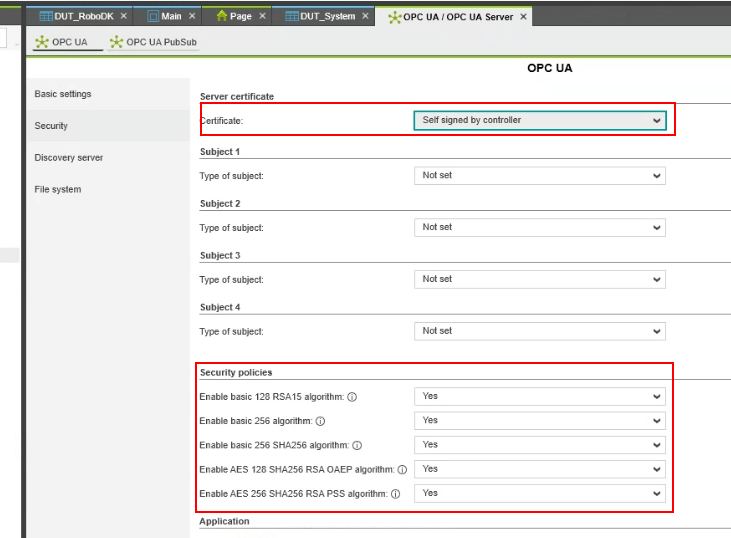Viewport: 731px width, 538px height.
Task: Select the OPC UA sub-tab
Action: coord(68,42)
